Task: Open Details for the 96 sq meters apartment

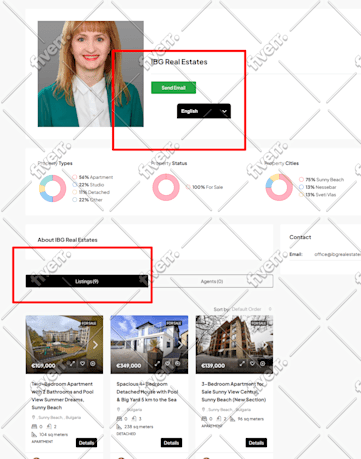Action: (256, 443)
